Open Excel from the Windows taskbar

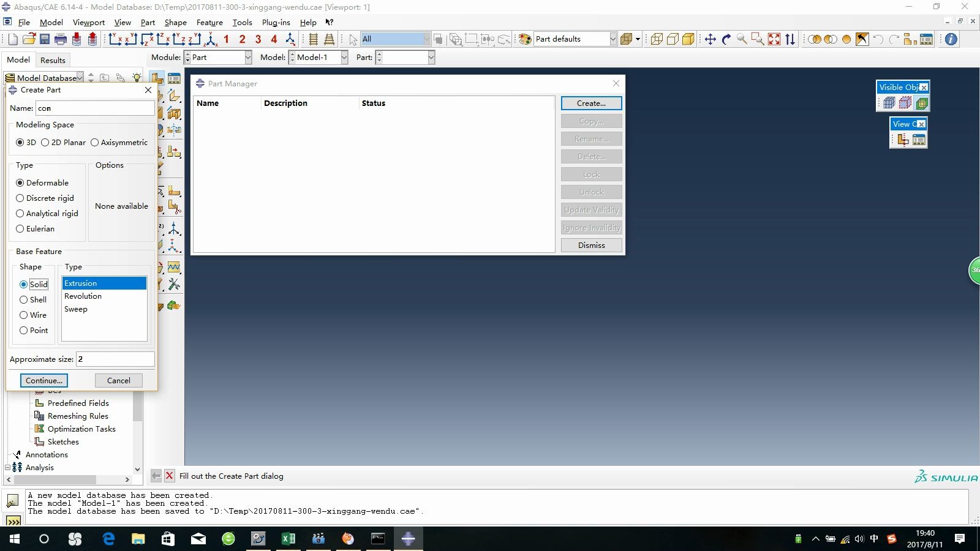point(288,539)
